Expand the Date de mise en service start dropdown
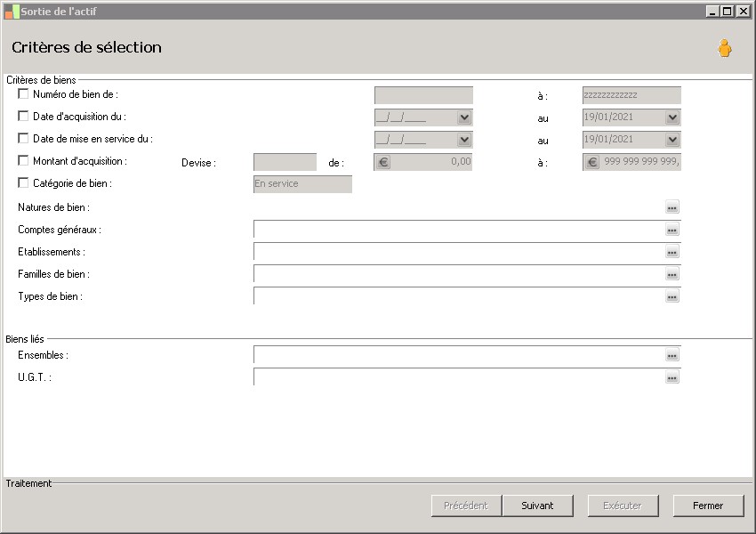The width and height of the screenshot is (756, 534). 464,140
